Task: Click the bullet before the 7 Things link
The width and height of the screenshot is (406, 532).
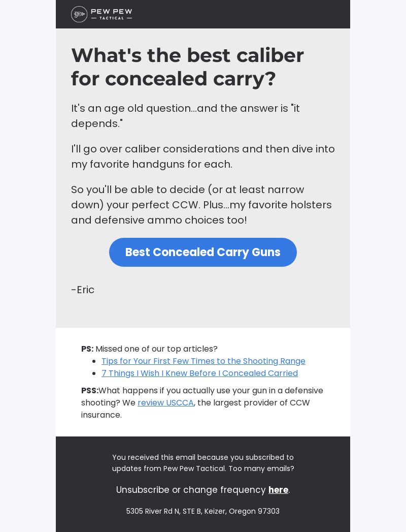Action: coord(94,373)
